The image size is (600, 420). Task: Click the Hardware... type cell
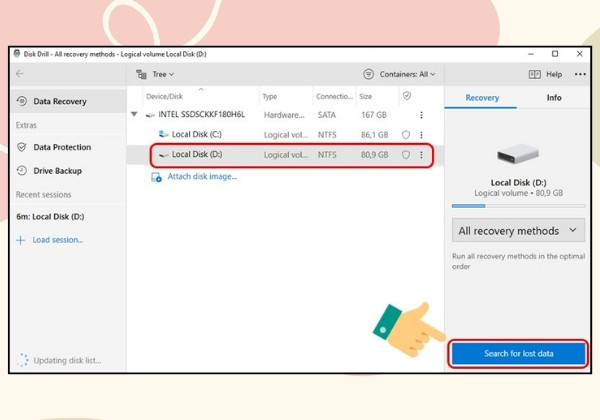coord(284,115)
